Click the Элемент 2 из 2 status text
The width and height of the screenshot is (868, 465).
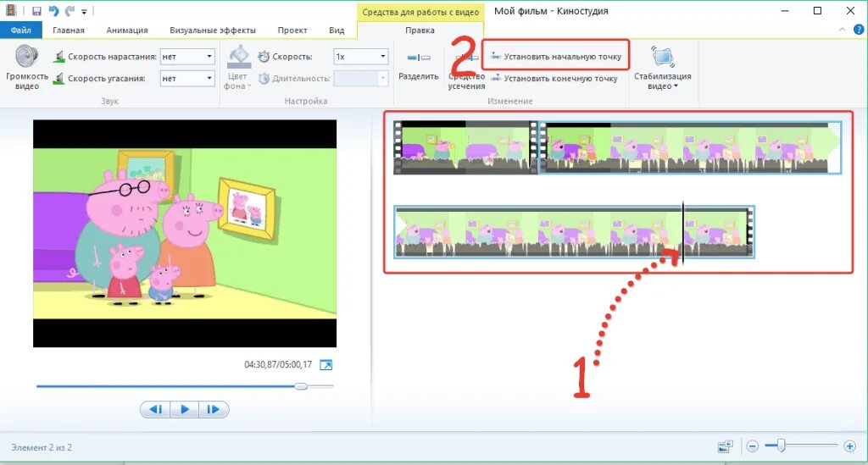click(x=42, y=447)
